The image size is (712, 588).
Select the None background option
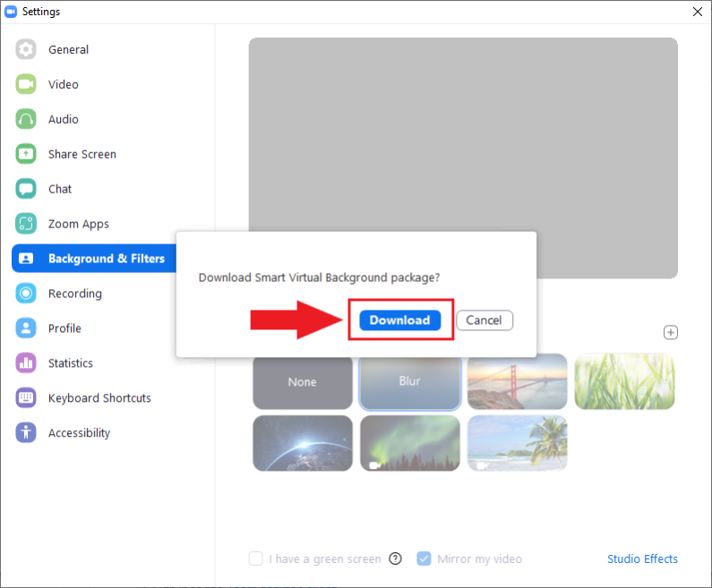pyautogui.click(x=303, y=382)
